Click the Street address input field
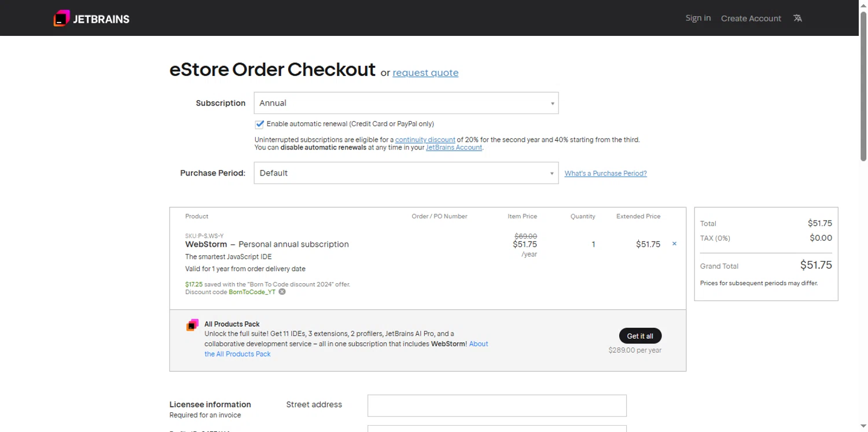This screenshot has width=868, height=432. pos(497,405)
